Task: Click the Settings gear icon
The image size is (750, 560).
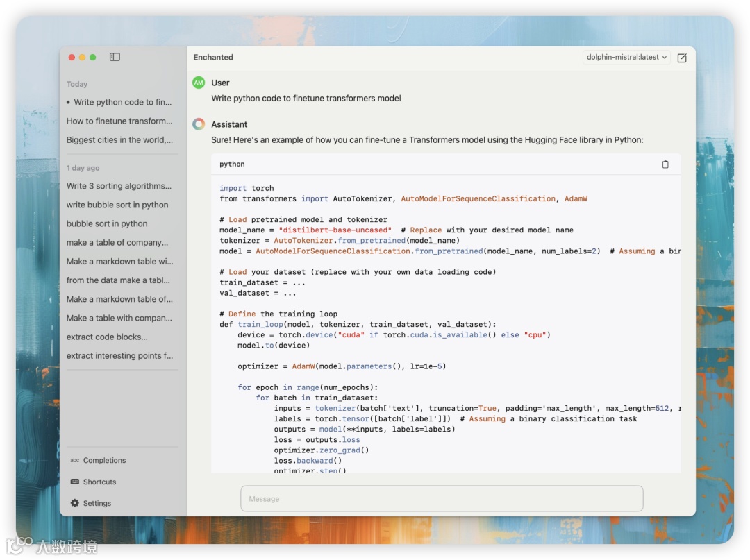Action: tap(74, 502)
